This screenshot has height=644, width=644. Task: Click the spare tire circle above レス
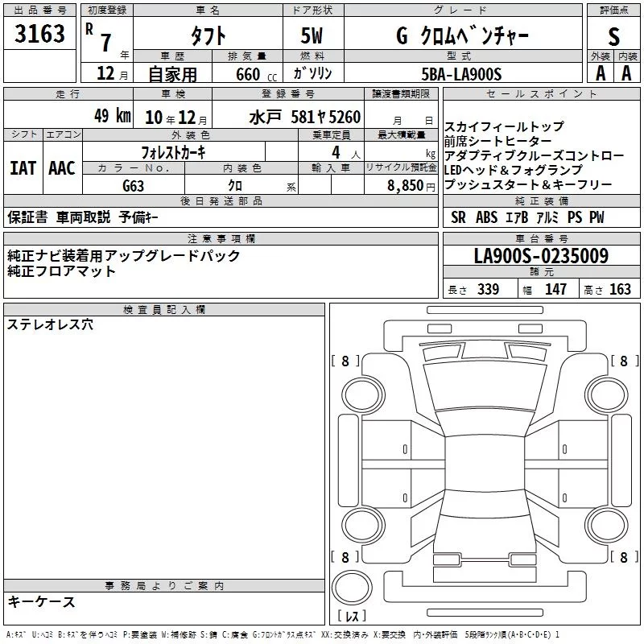[352, 587]
